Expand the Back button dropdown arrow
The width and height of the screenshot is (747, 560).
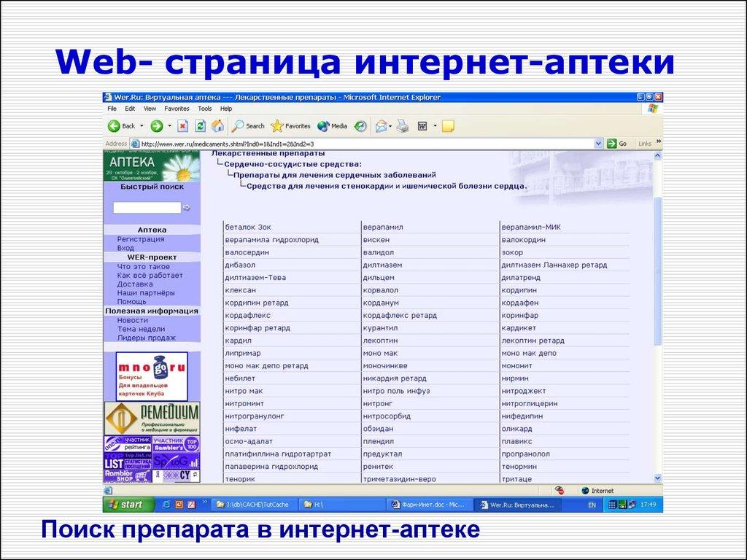pos(142,126)
